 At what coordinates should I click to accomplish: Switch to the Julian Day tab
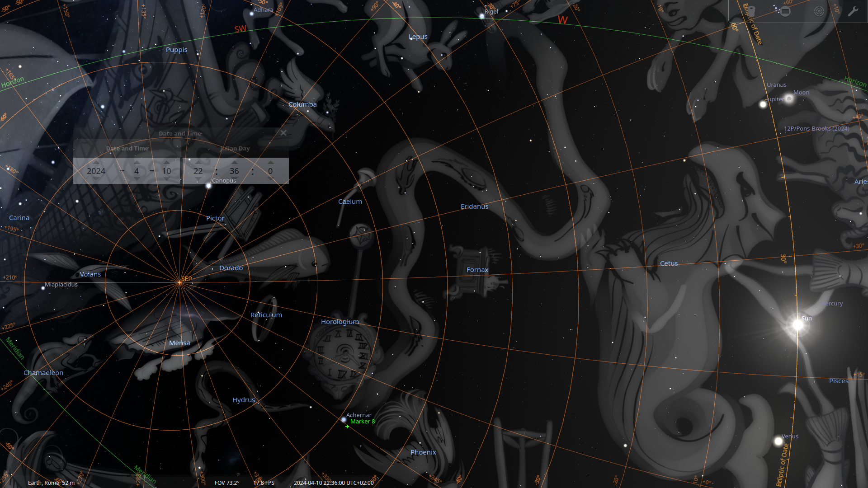point(235,148)
